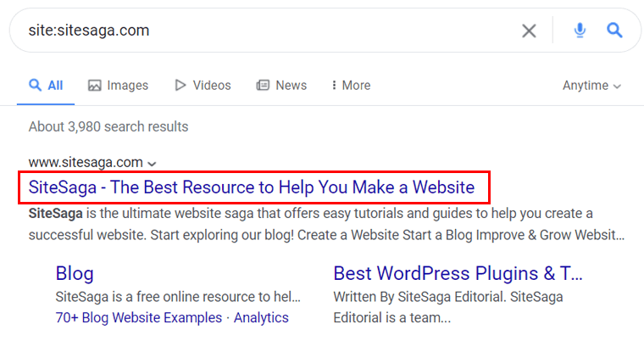This screenshot has width=644, height=341.
Task: Open the Analytics sub-link under Blog
Action: [261, 317]
